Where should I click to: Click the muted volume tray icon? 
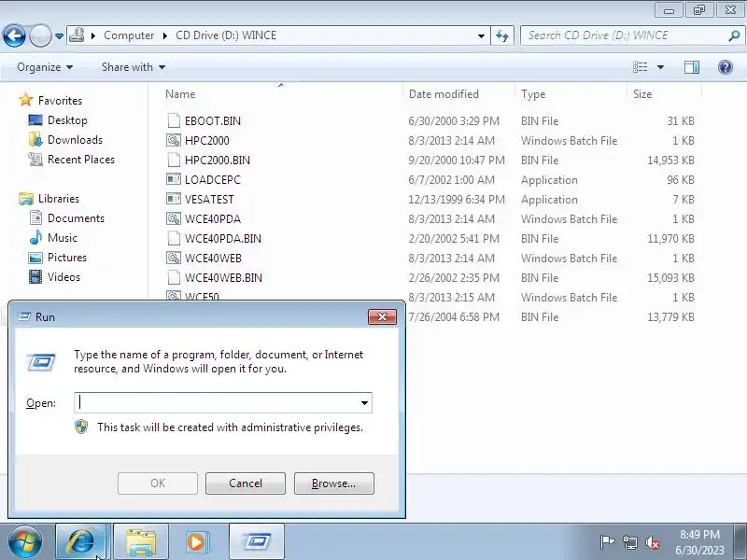pos(652,542)
